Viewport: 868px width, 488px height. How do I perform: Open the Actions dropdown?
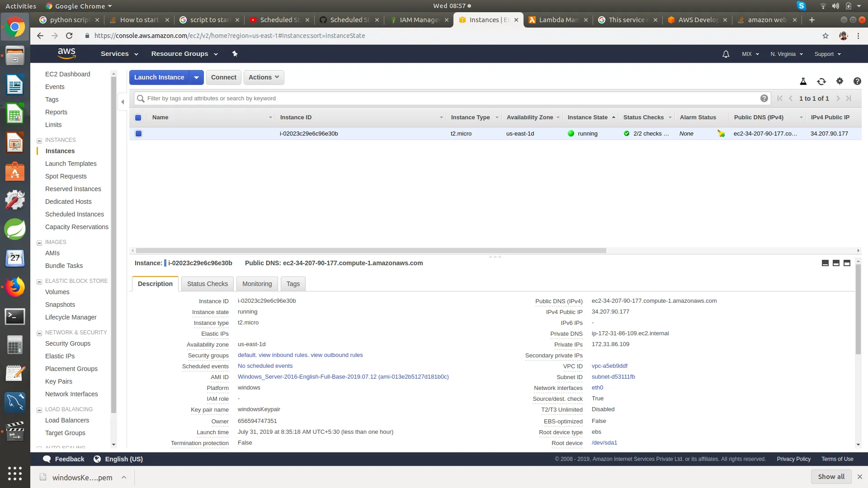tap(264, 77)
